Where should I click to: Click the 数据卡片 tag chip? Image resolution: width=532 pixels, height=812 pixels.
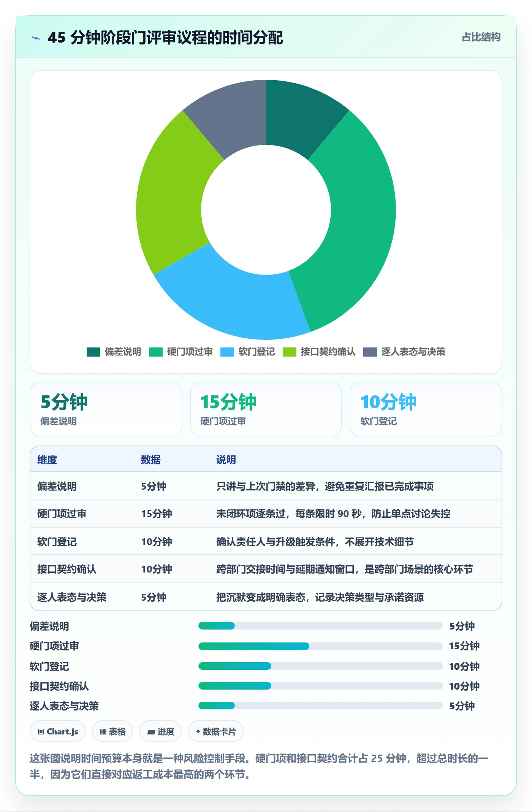pos(216,731)
